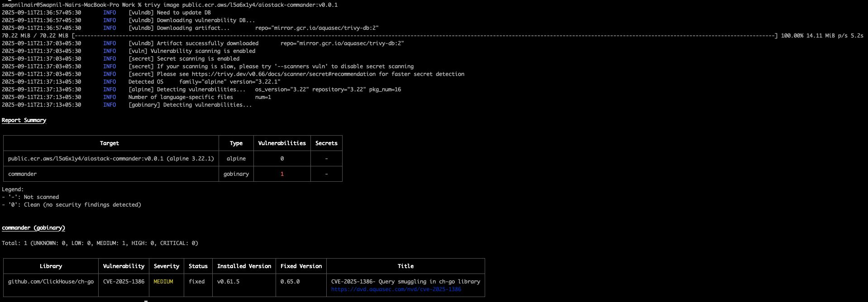The height and width of the screenshot is (302, 868).
Task: Click the underlined commander (gobinary) heading
Action: (33, 228)
